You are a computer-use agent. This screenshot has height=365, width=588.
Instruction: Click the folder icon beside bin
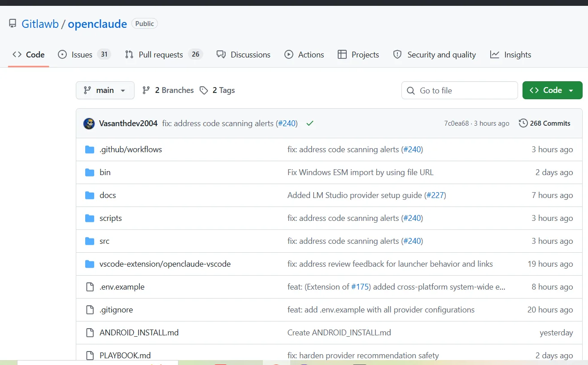tap(90, 172)
